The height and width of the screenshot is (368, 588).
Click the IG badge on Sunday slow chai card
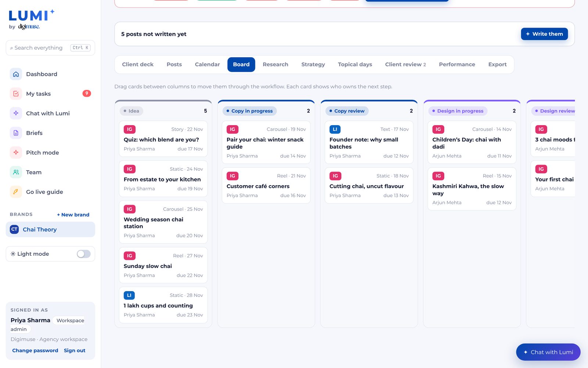point(129,256)
